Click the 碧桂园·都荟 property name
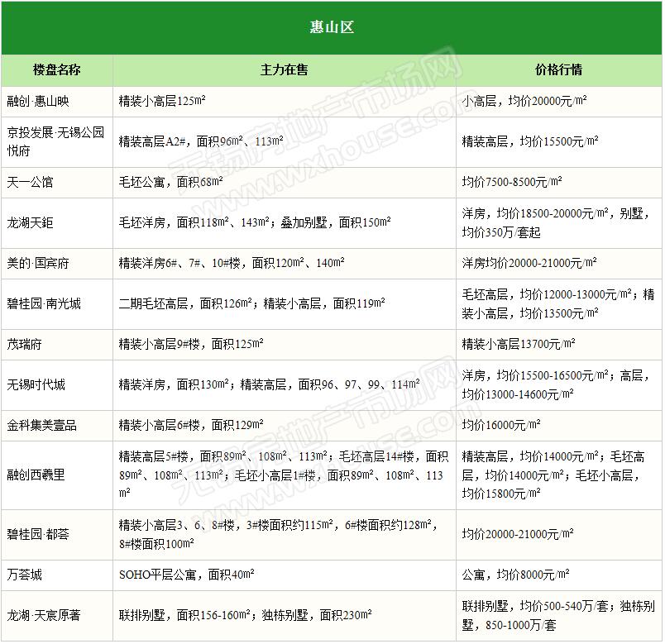This screenshot has width=665, height=644. [x=38, y=534]
